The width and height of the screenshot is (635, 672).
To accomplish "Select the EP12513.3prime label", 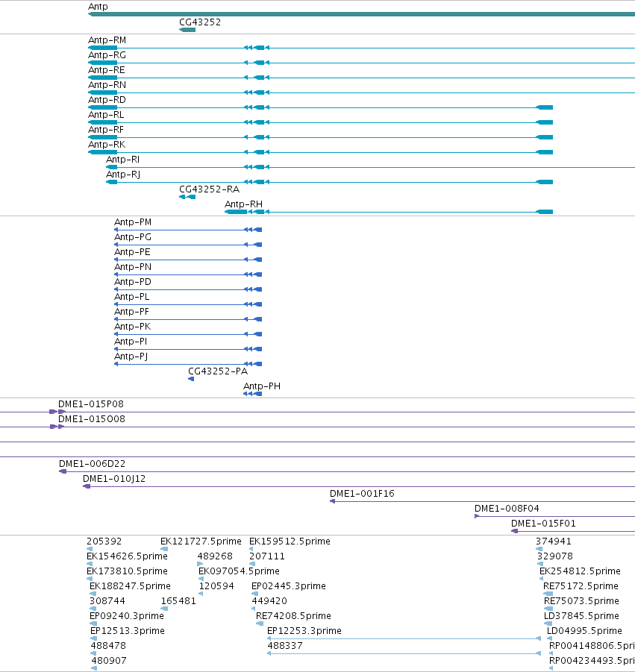I will click(x=128, y=631).
